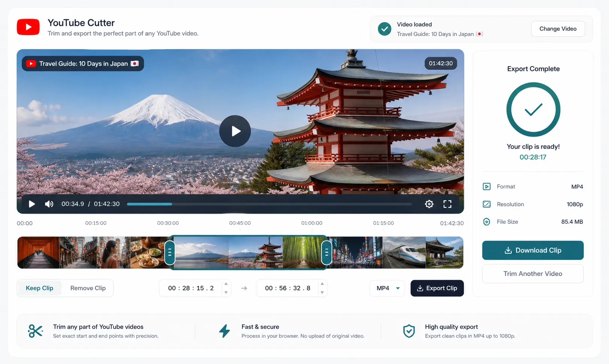The image size is (609, 364).
Task: Click the video title badge on the player
Action: (x=83, y=64)
